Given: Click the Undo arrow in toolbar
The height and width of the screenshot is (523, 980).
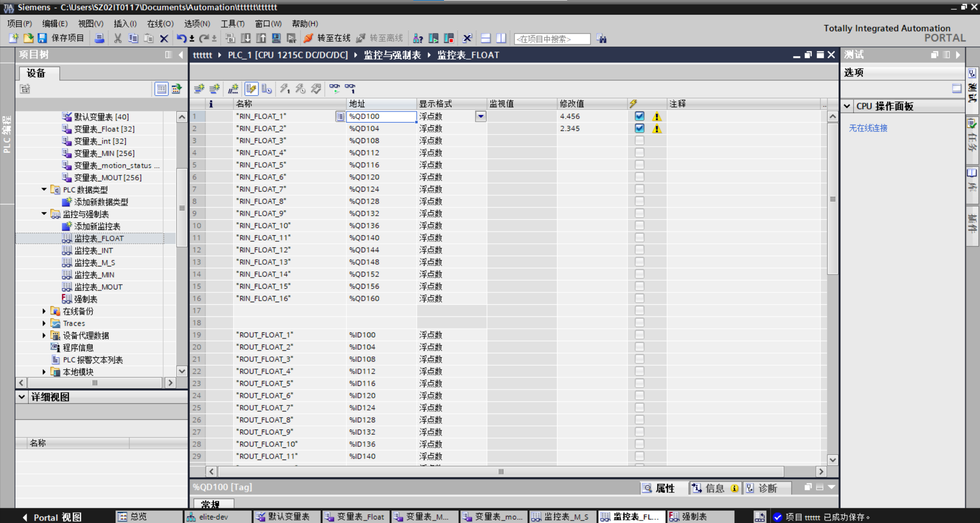Looking at the screenshot, I should [x=181, y=38].
